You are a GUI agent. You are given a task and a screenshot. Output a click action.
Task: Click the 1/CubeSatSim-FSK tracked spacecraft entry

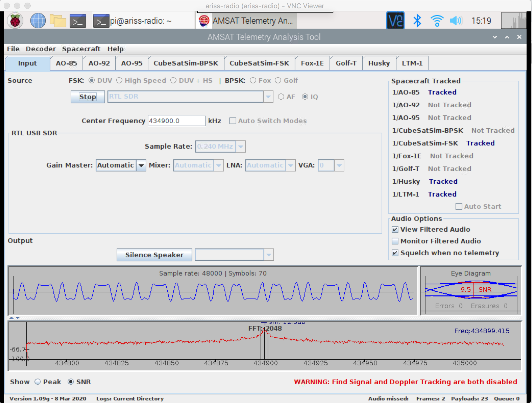[x=443, y=143]
